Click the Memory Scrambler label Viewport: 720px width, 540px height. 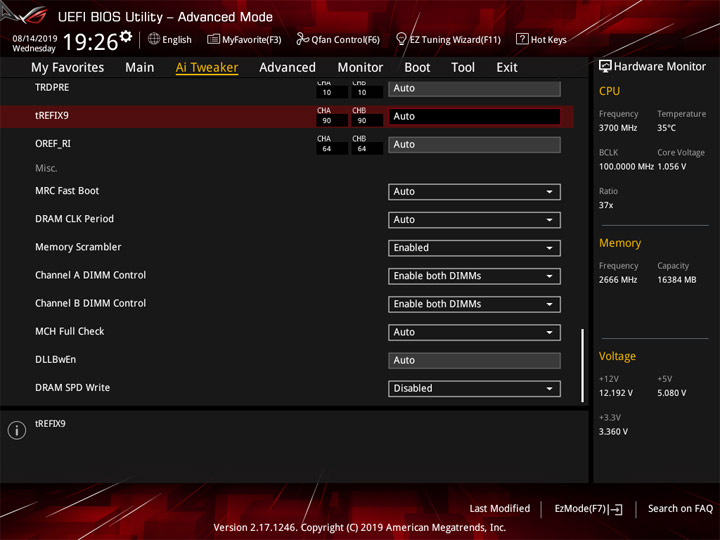click(x=78, y=247)
